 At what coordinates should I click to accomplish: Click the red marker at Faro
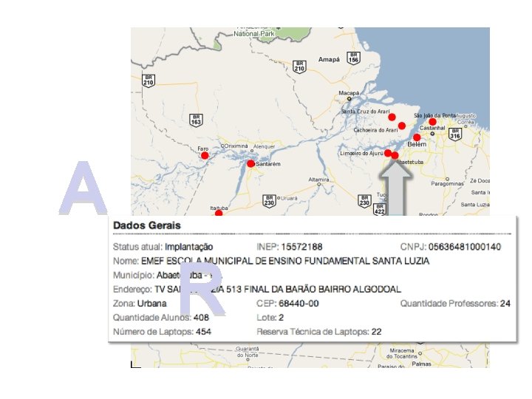(205, 155)
